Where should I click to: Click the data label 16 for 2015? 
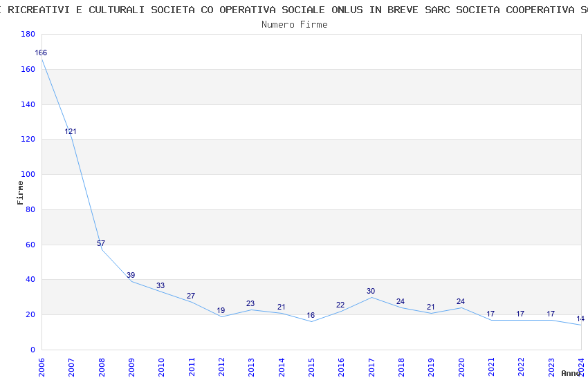pyautogui.click(x=311, y=316)
